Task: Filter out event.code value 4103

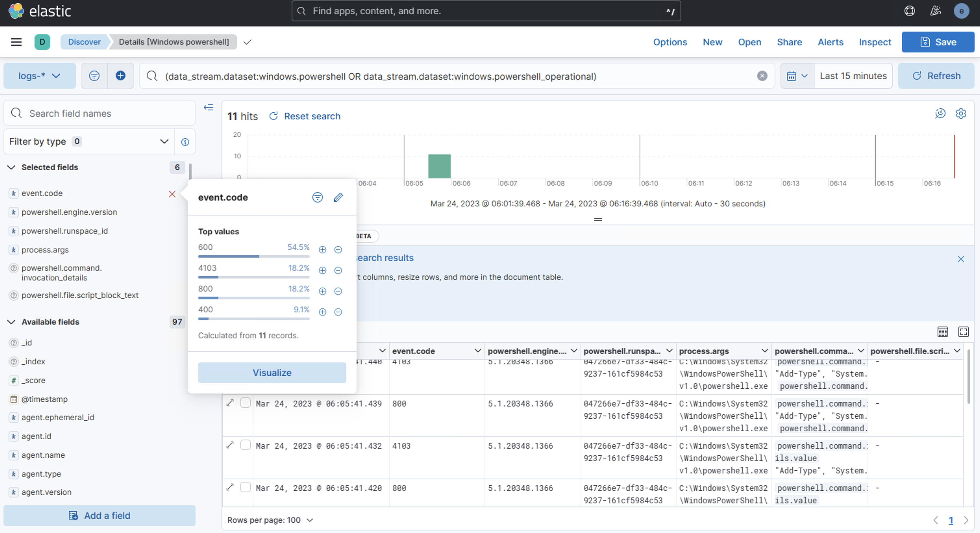Action: click(x=338, y=271)
